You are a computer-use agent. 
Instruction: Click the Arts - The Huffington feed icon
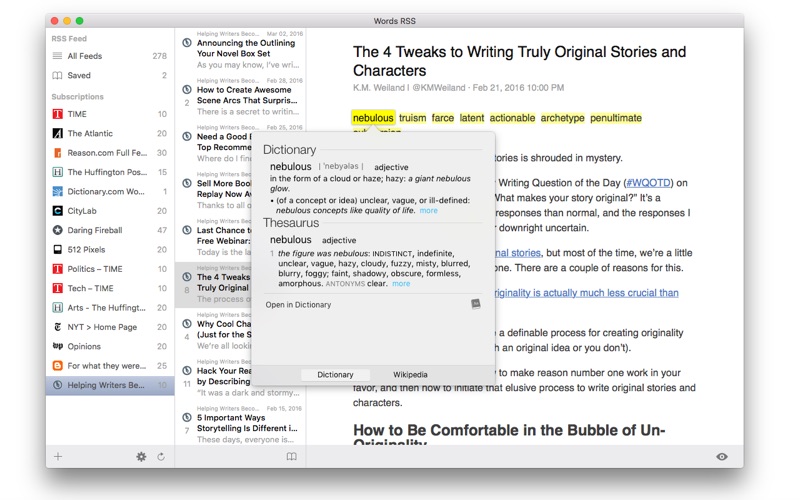point(58,308)
